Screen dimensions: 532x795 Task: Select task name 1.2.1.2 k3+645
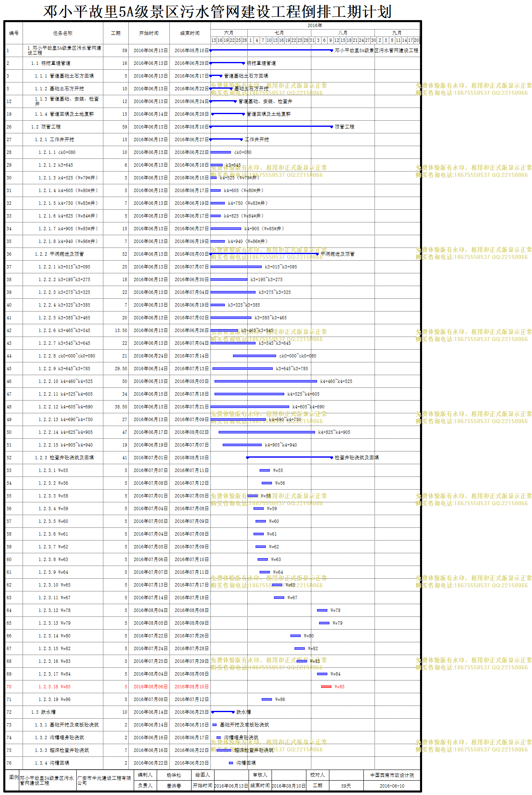point(56,165)
